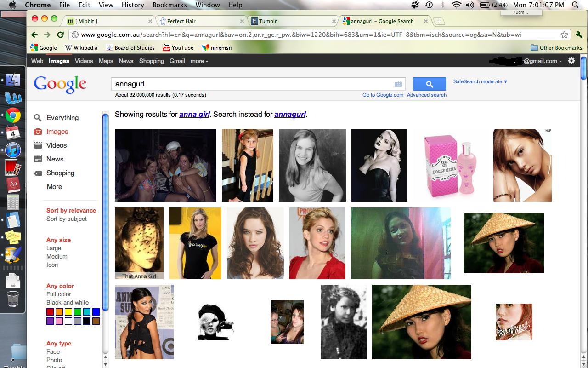Open ninemsn bookmark
This screenshot has height=368, width=588.
coord(217,47)
